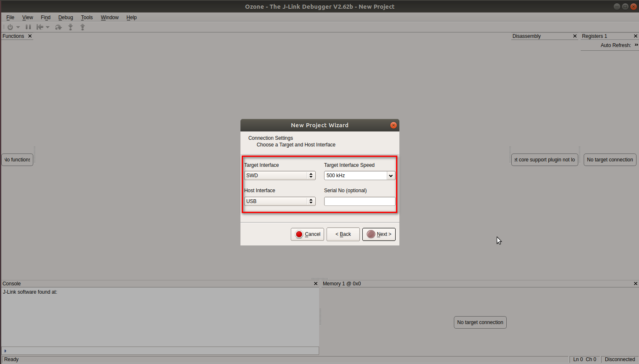Click the Step Over toolbar icon

[59, 27]
